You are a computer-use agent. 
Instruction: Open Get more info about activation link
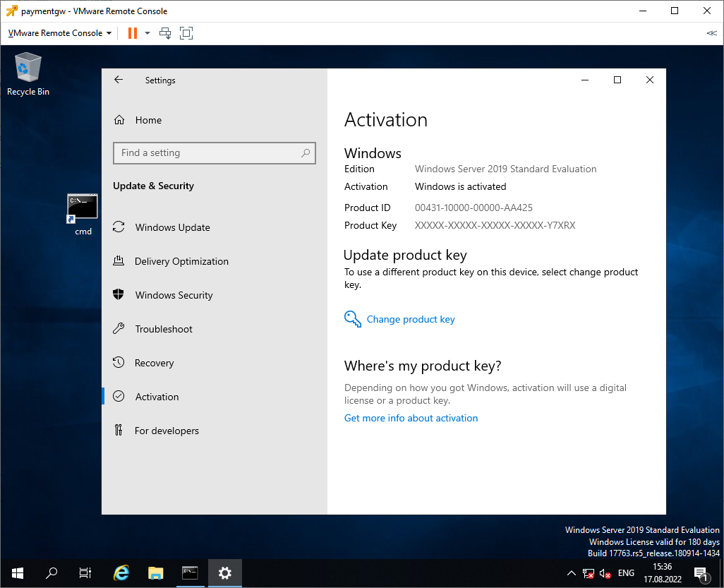(411, 418)
